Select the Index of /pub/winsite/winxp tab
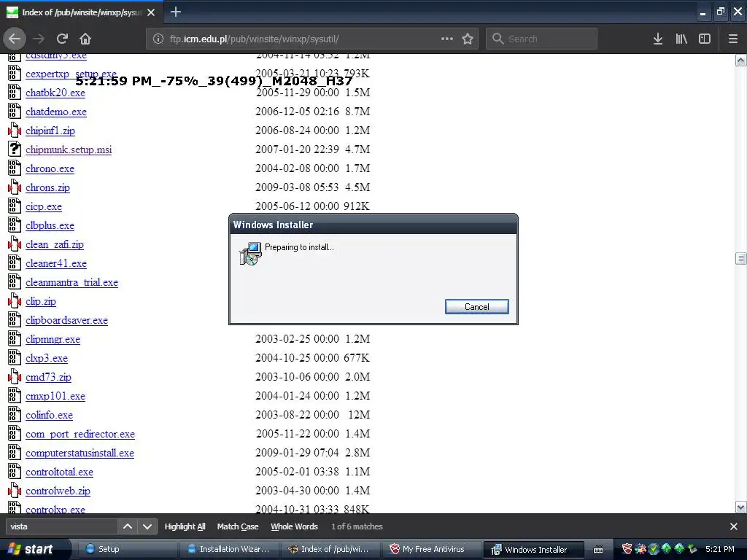747x560 pixels. tap(81, 12)
